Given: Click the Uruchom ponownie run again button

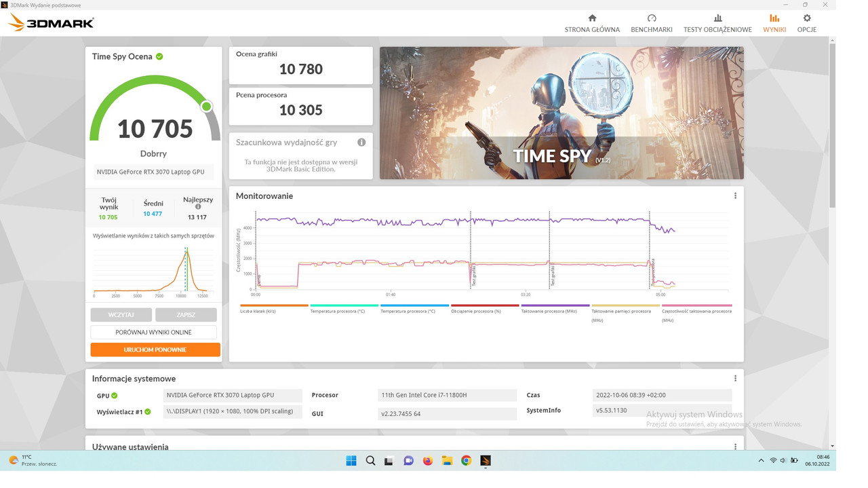Looking at the screenshot, I should [x=155, y=350].
